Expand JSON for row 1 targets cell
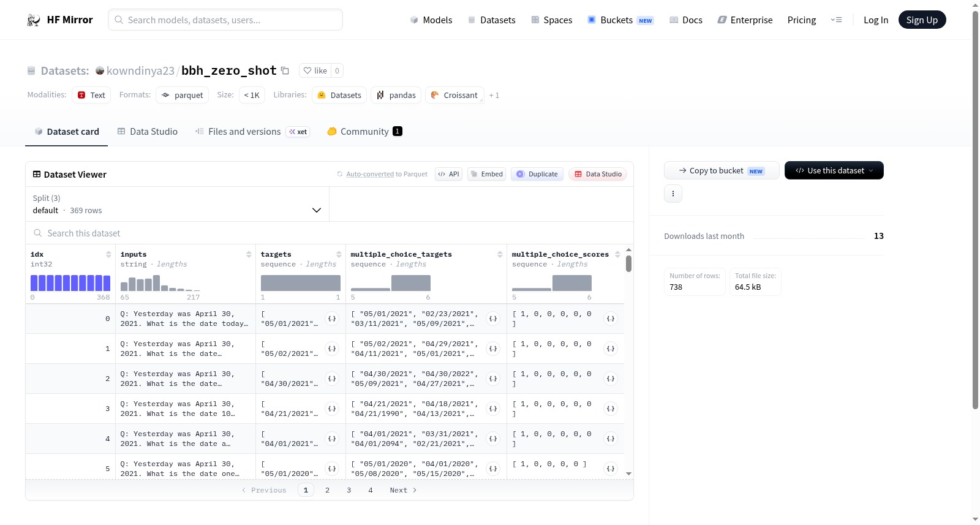Image resolution: width=980 pixels, height=525 pixels. tap(332, 349)
